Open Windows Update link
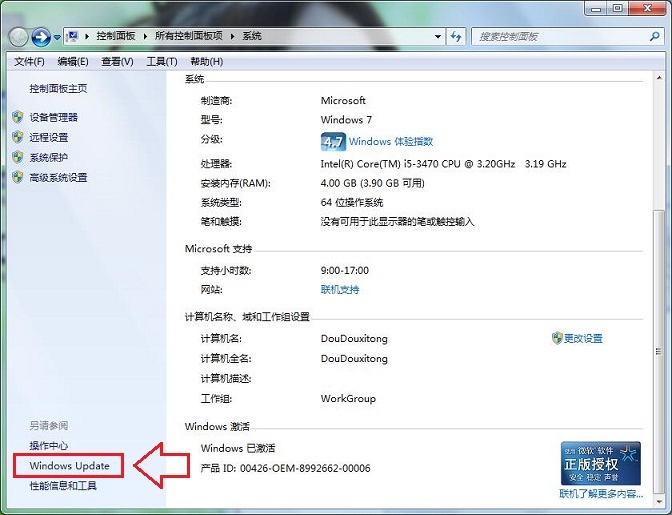This screenshot has height=515, width=672. [x=69, y=466]
